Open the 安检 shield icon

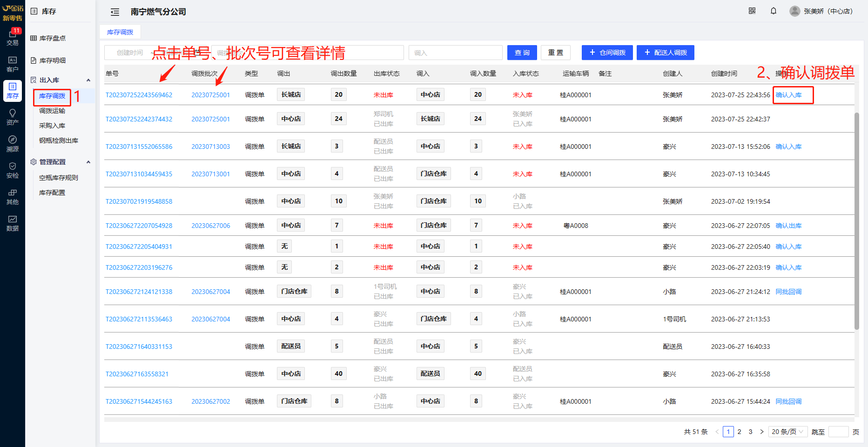[13, 170]
